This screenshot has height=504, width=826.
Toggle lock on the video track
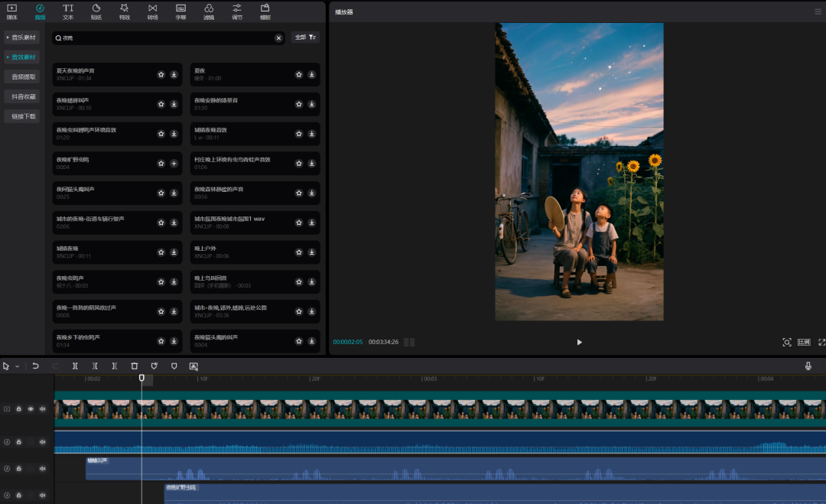19,409
